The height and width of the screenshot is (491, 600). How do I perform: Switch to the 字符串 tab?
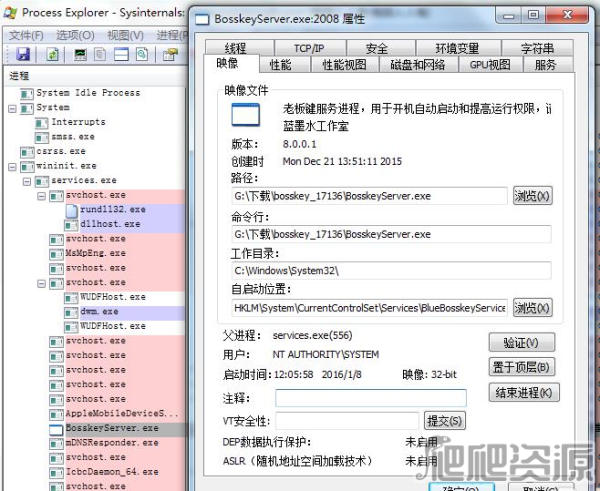coord(537,48)
